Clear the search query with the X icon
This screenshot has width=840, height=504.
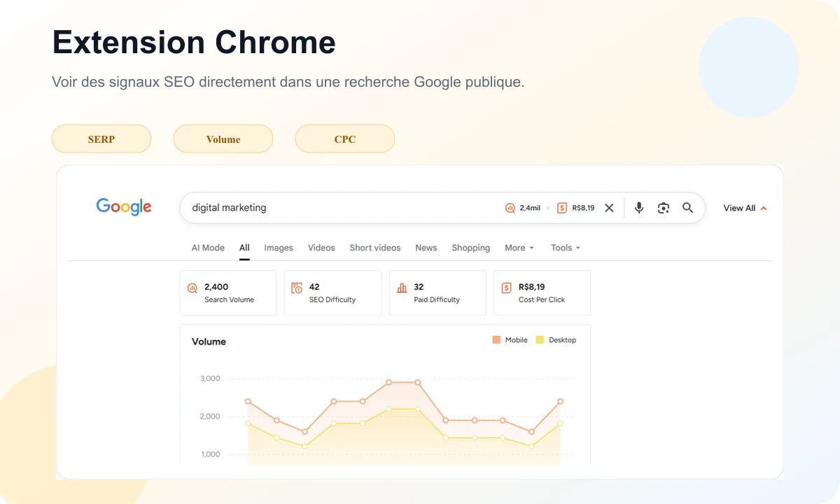pyautogui.click(x=609, y=208)
